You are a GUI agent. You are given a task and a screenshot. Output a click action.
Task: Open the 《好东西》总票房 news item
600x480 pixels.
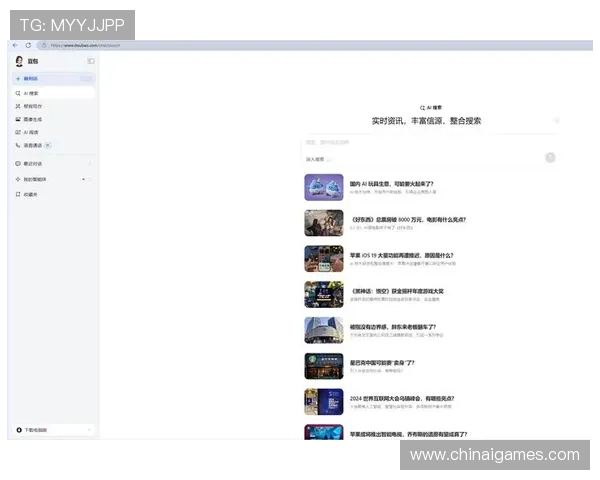(385, 223)
